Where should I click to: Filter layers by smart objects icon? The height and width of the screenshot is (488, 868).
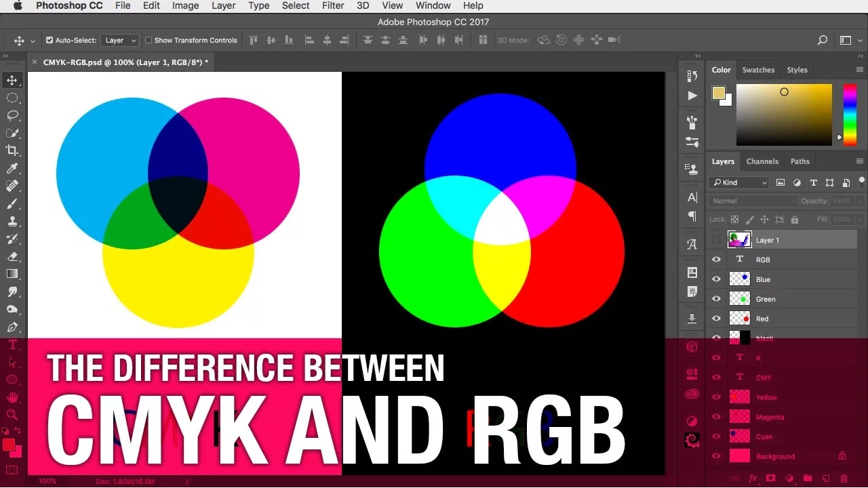[x=846, y=182]
